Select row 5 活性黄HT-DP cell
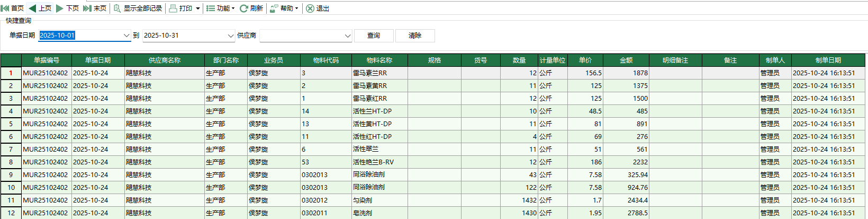Screen dimensions: 868x219 point(379,124)
